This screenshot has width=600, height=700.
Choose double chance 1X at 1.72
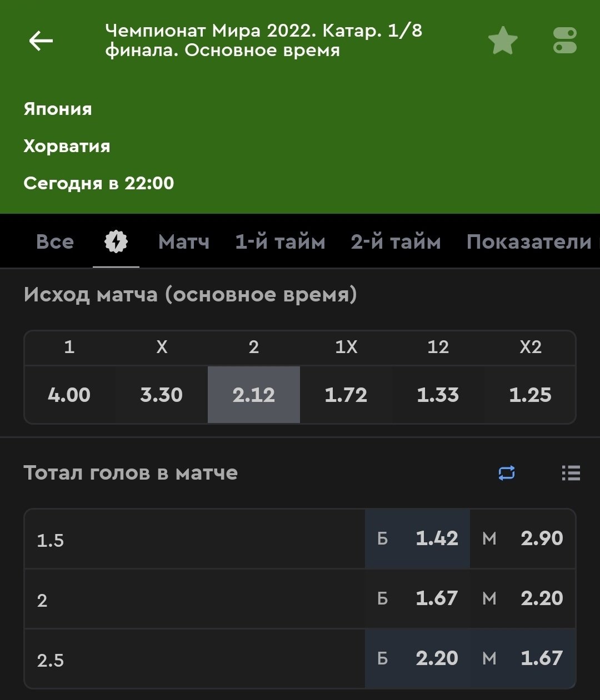point(346,395)
